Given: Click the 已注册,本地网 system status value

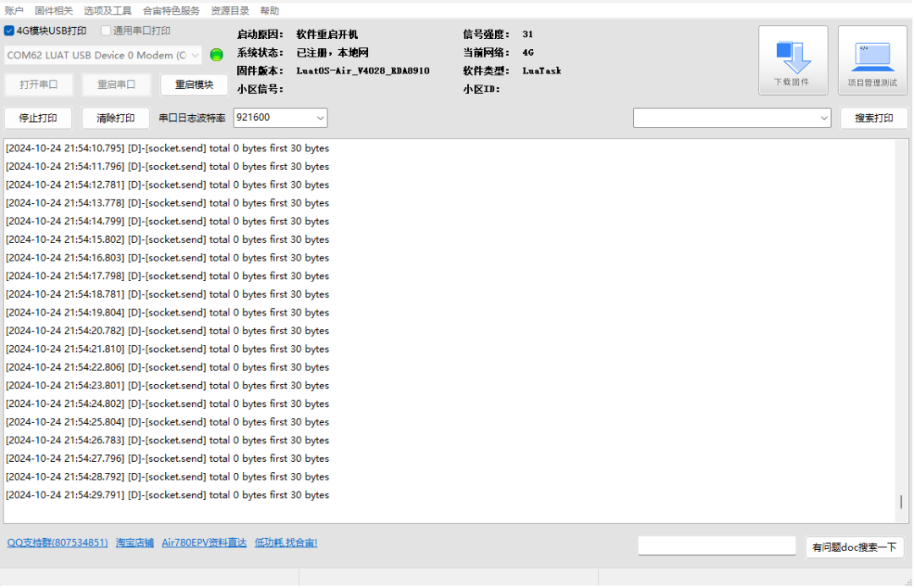Looking at the screenshot, I should pos(333,52).
